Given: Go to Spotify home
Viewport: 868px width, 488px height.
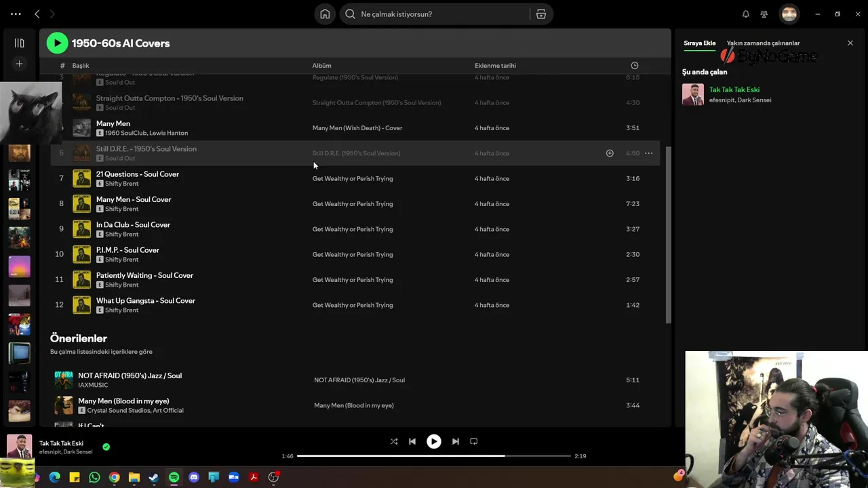Looking at the screenshot, I should [x=325, y=14].
